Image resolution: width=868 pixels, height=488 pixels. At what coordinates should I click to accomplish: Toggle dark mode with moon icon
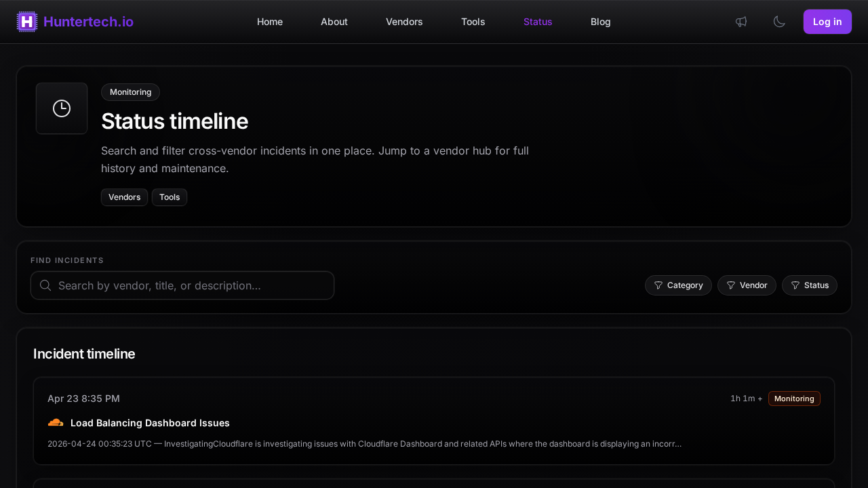(779, 22)
